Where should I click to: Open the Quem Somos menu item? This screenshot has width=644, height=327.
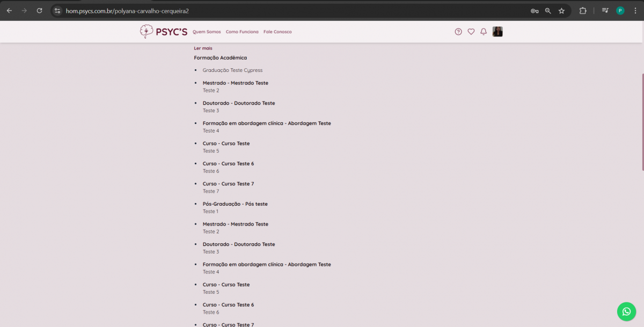[207, 32]
